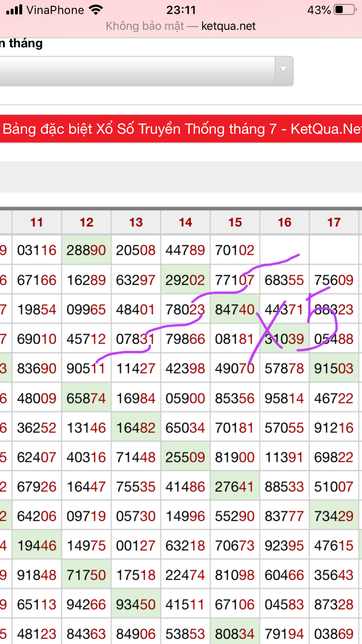The height and width of the screenshot is (644, 362).
Task: Tap highlighted cell 29202
Action: 185,280
